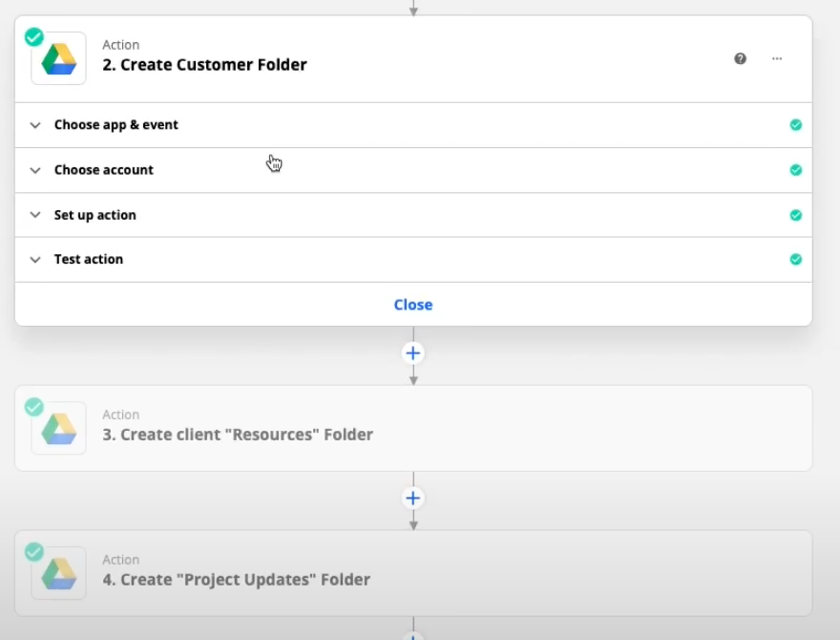Expand the Choose app & event chevron
840x640 pixels.
pyautogui.click(x=35, y=125)
